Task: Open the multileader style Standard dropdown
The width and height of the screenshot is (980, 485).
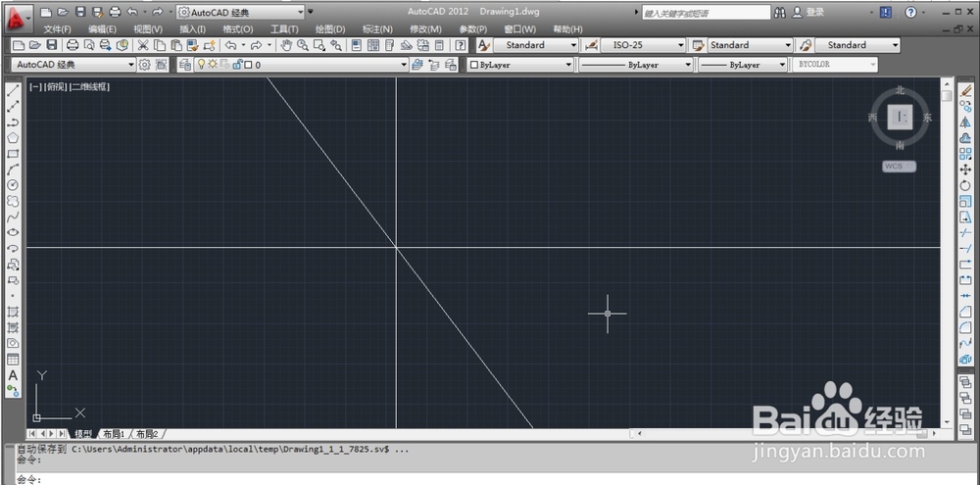Action: point(857,45)
